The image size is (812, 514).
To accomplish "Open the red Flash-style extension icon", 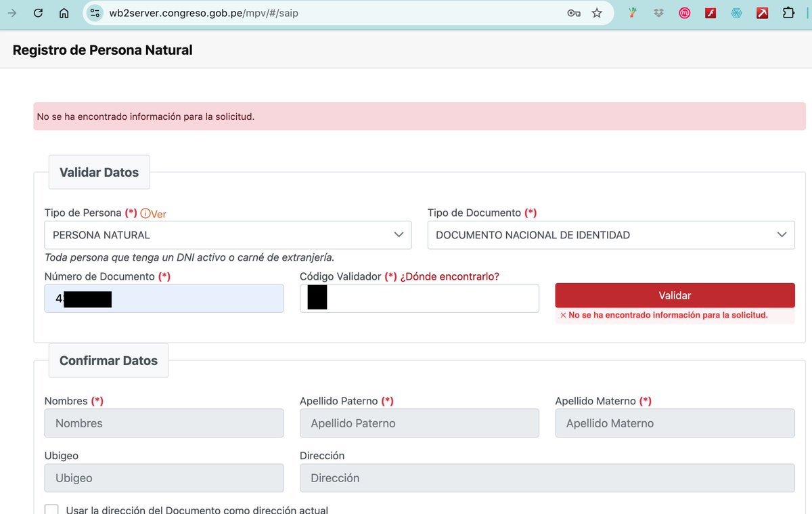I will [710, 13].
